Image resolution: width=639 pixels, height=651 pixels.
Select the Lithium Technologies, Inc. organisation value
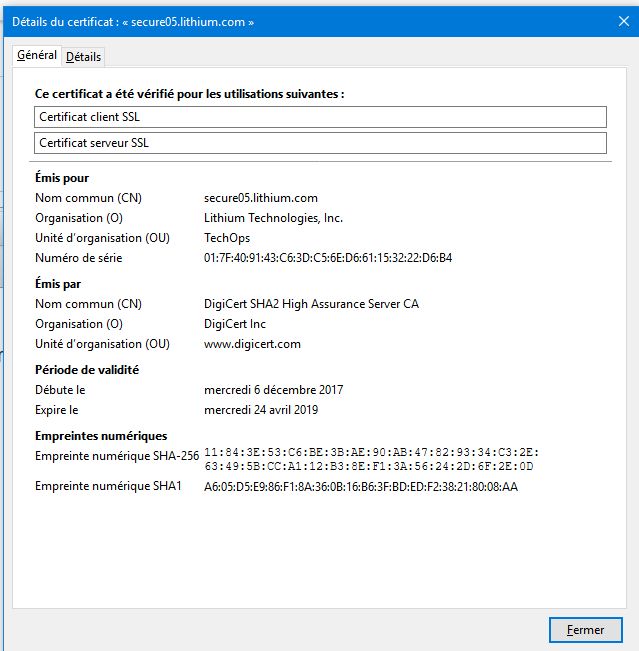[x=273, y=218]
